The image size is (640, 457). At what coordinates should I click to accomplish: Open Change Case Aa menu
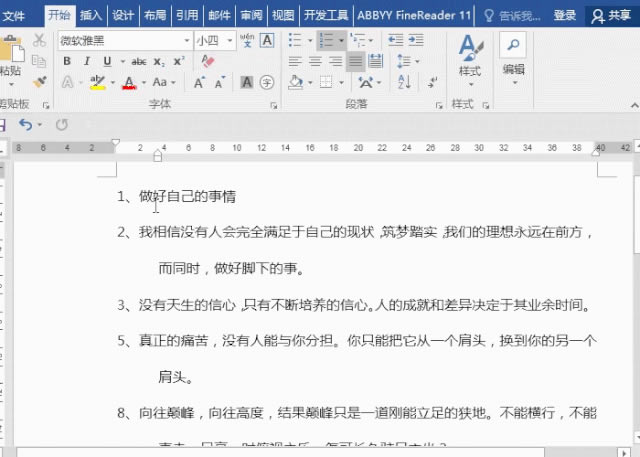(164, 82)
